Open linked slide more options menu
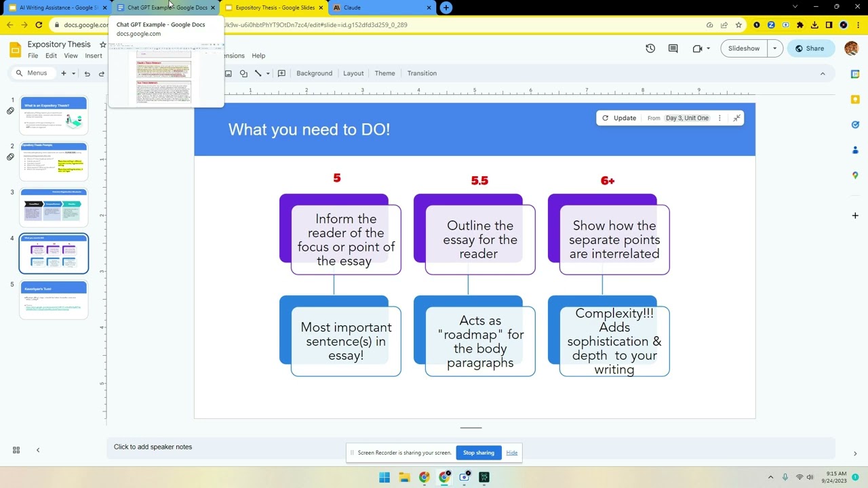 pos(719,118)
